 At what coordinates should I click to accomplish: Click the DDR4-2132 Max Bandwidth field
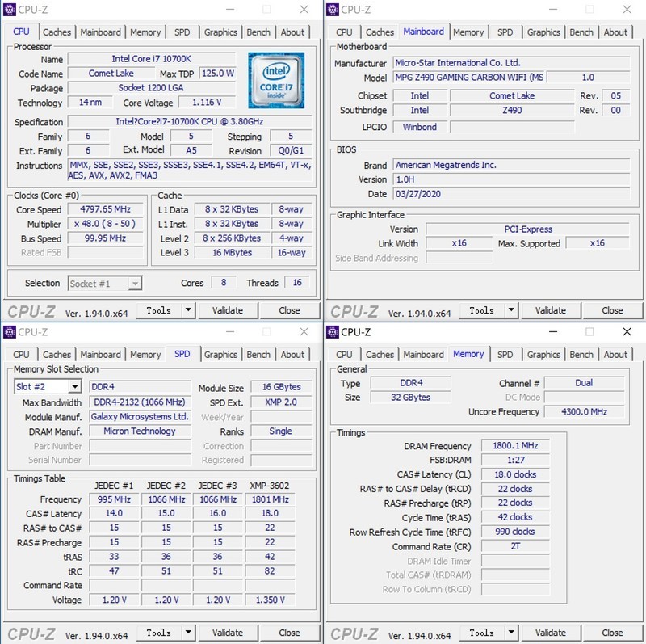141,402
